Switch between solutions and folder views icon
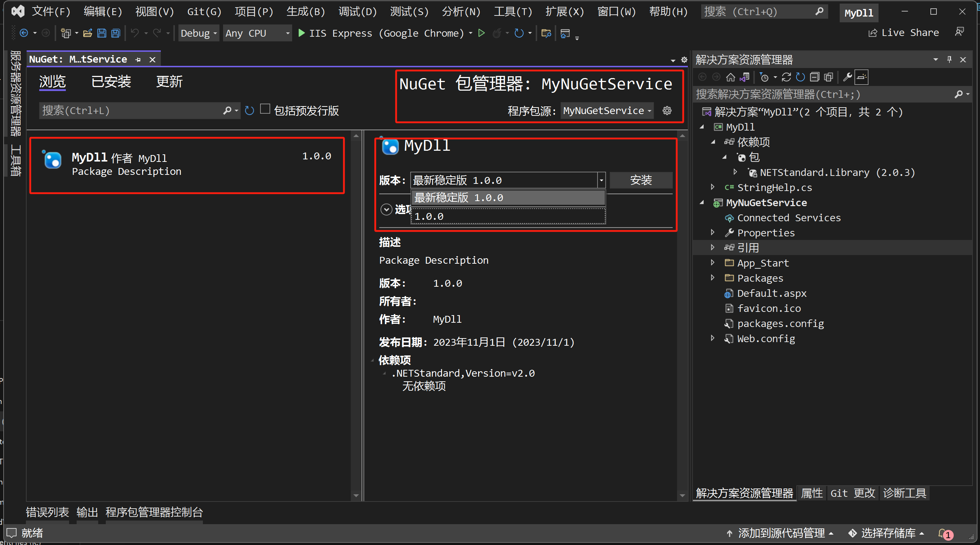This screenshot has height=545, width=980. click(x=744, y=77)
